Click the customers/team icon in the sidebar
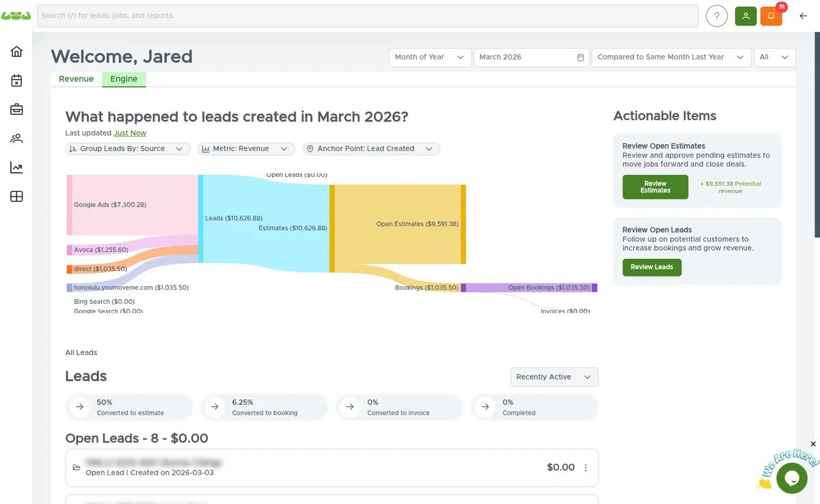Screen dimensions: 820x504 tap(16, 138)
